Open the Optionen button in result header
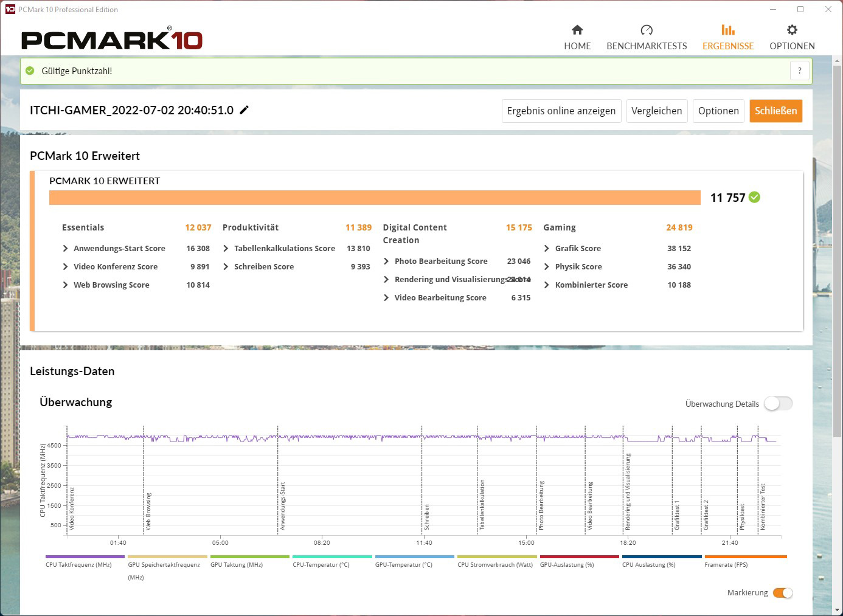 [718, 111]
